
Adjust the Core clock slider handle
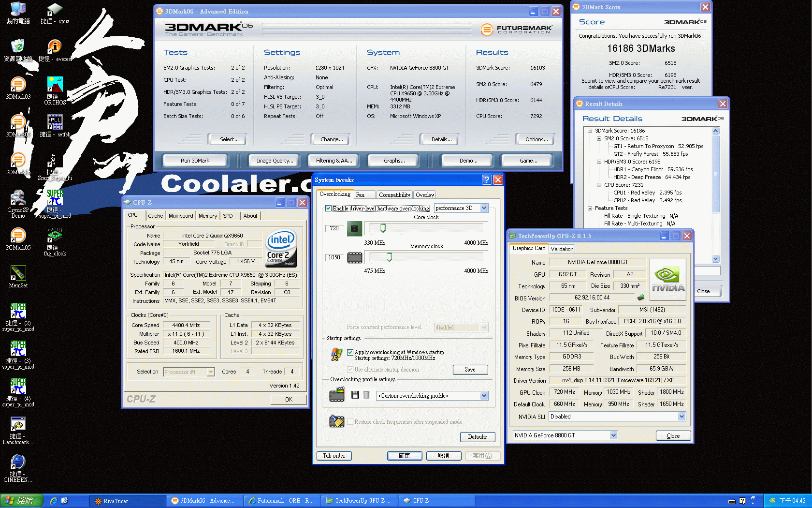(383, 228)
